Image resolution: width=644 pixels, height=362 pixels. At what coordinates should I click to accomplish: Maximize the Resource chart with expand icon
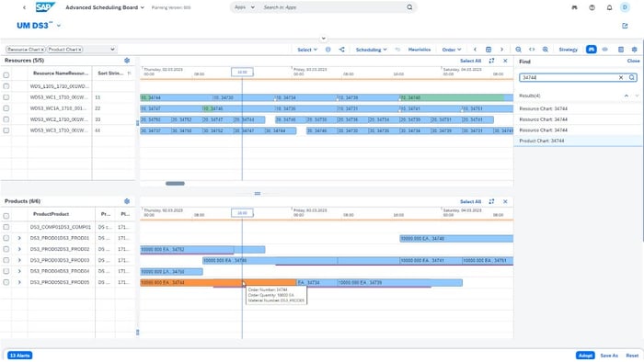491,61
